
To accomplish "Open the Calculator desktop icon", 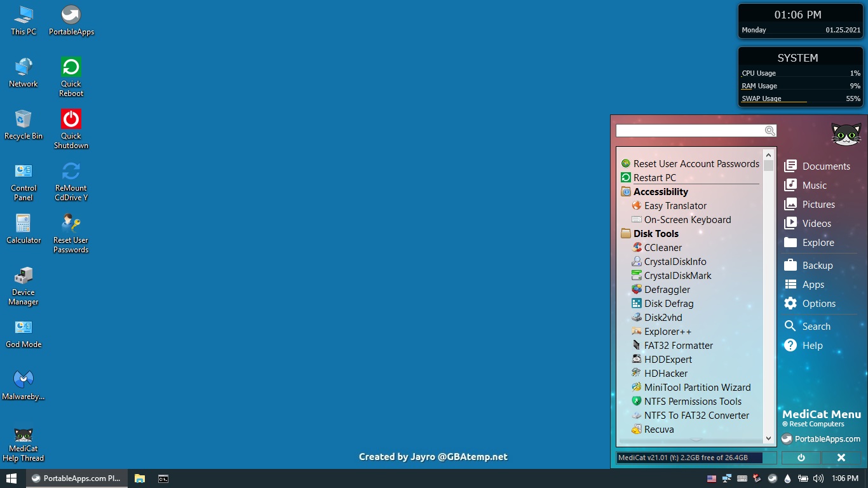I will pyautogui.click(x=24, y=229).
